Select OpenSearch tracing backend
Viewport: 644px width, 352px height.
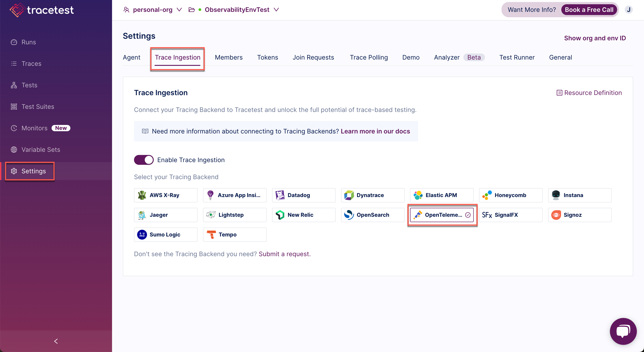click(x=373, y=215)
